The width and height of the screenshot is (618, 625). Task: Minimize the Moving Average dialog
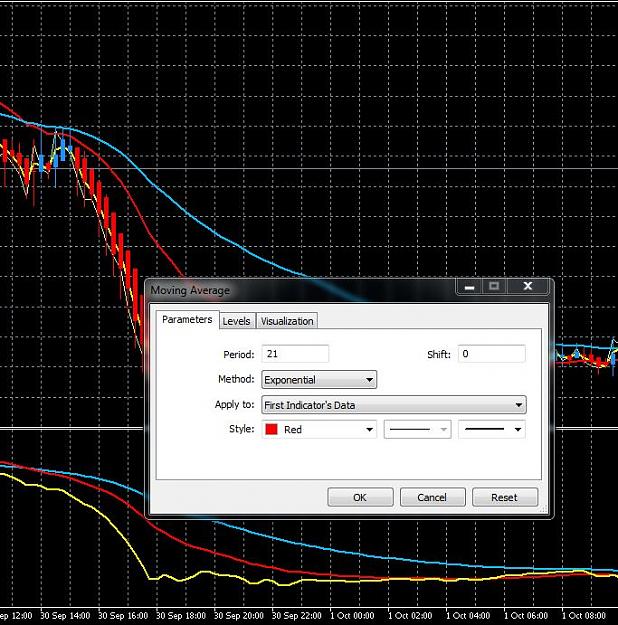(x=469, y=287)
